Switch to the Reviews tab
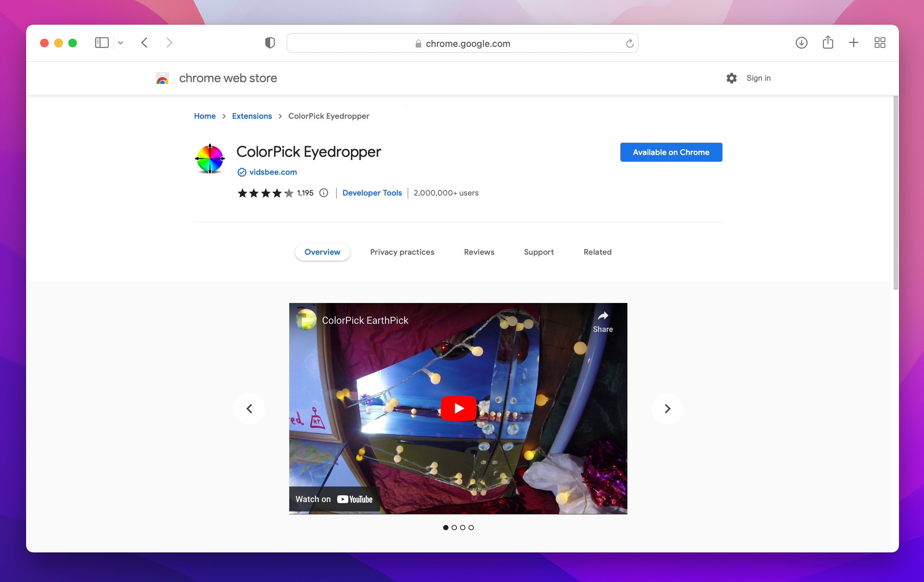 (x=479, y=252)
